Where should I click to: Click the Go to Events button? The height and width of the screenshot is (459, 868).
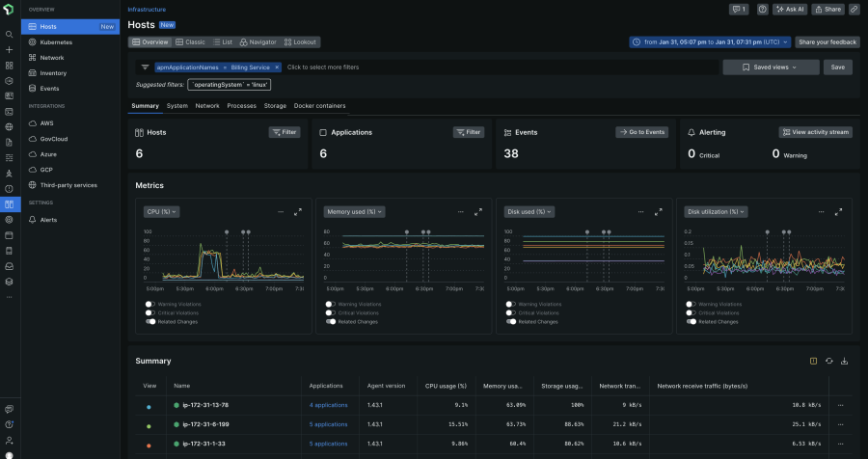click(x=641, y=132)
